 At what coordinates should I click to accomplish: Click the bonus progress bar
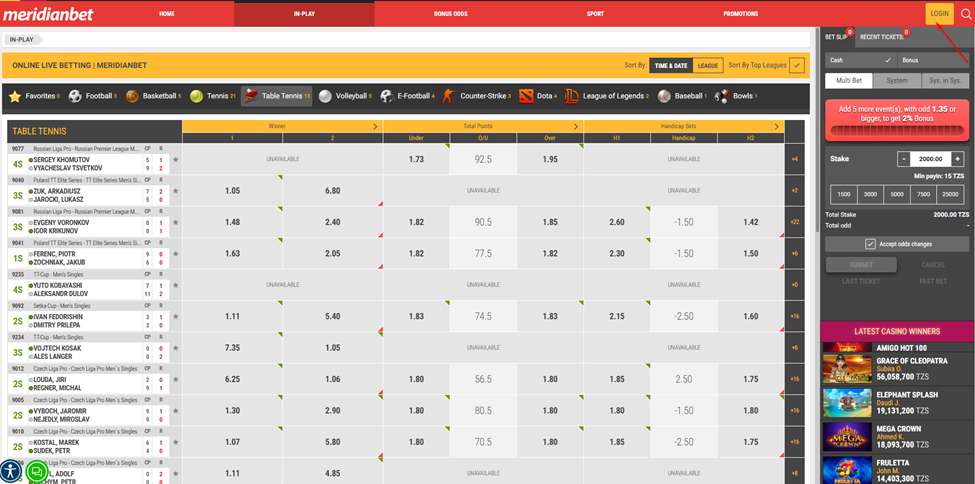click(897, 131)
